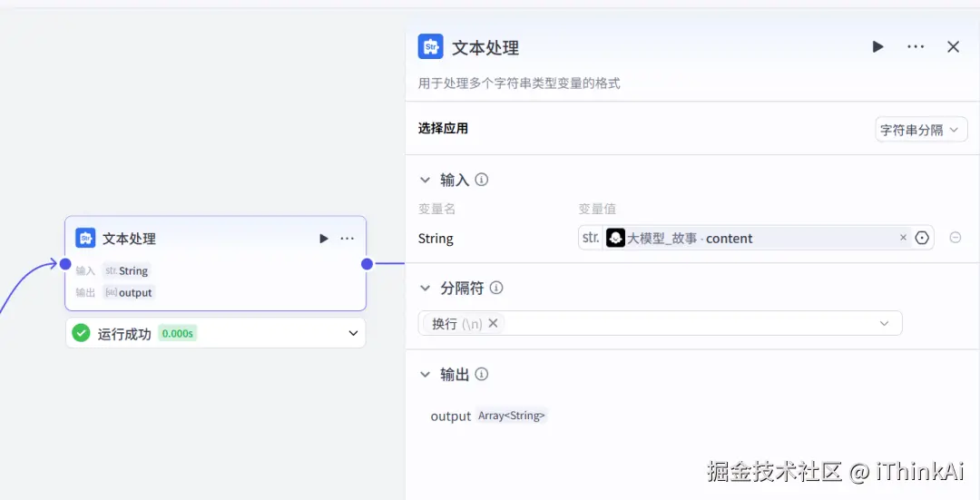
Task: Click the 文本处理 panel title
Action: point(485,48)
